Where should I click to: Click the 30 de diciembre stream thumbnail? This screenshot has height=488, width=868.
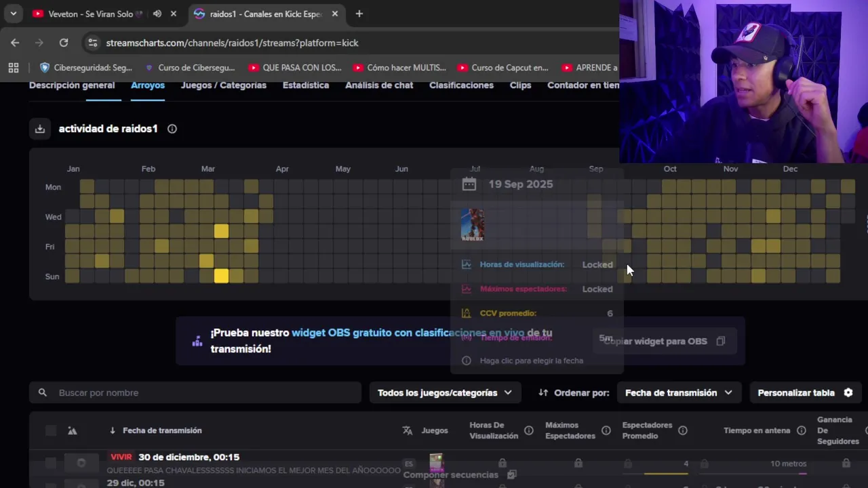point(81,463)
